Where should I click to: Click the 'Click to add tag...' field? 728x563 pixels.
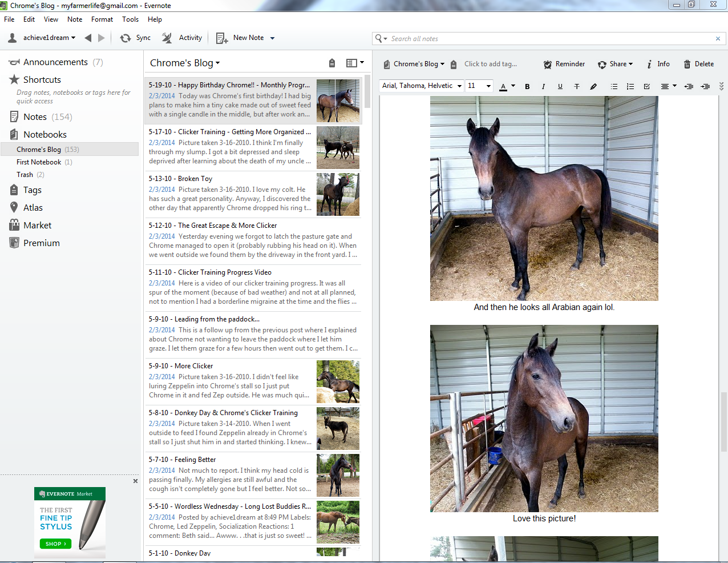[x=491, y=64]
